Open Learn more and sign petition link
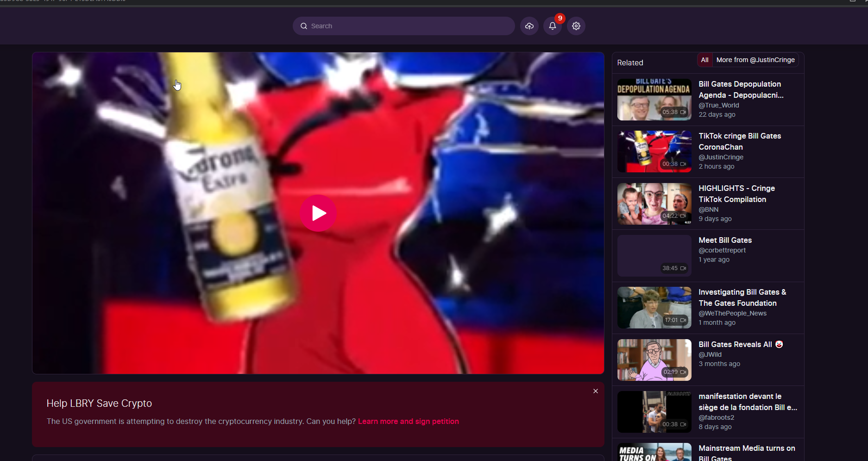The width and height of the screenshot is (868, 461). pos(409,421)
